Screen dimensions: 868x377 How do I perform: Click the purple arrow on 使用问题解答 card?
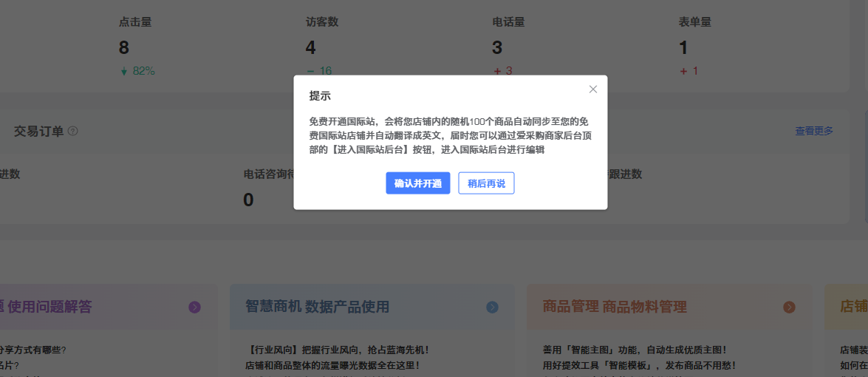[194, 308]
